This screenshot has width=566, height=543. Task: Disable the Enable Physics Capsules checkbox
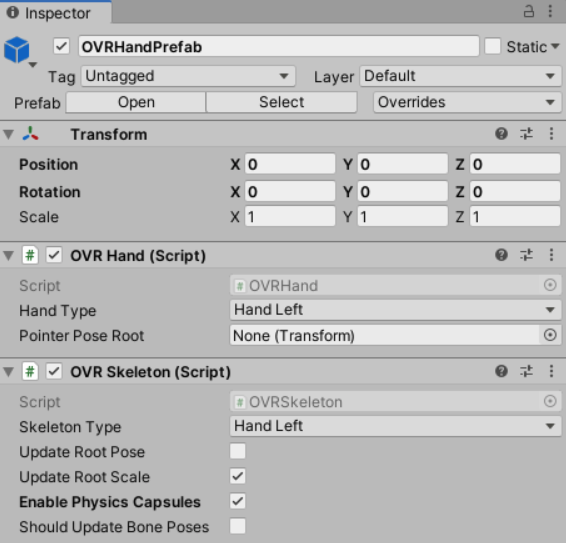(238, 501)
